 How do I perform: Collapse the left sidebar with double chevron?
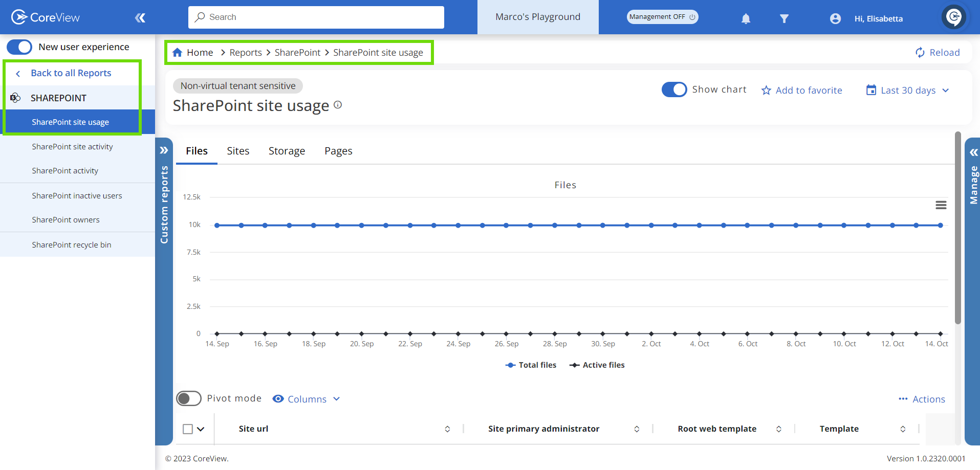[x=140, y=18]
